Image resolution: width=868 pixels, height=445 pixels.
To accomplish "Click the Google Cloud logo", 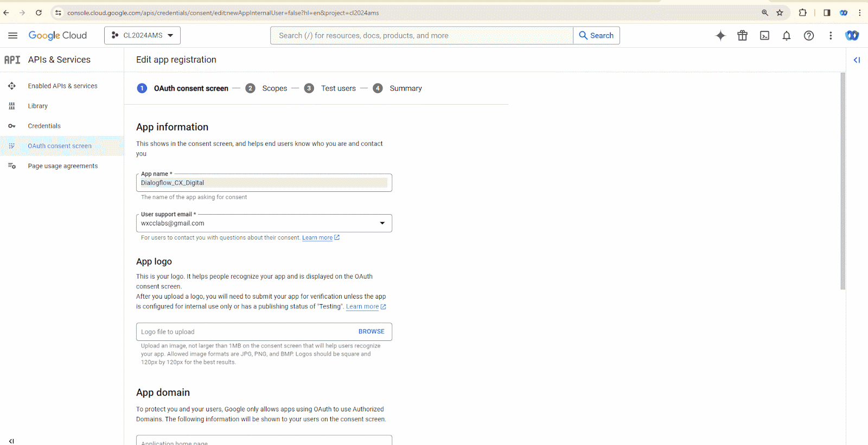I will [x=58, y=35].
